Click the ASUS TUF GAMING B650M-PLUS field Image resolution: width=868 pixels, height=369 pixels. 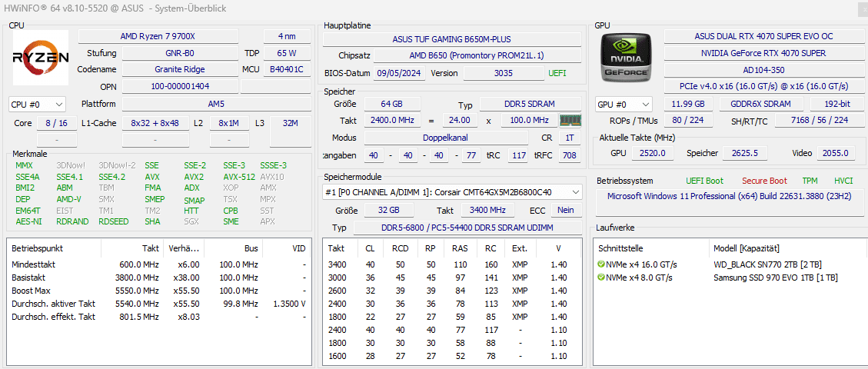point(452,39)
